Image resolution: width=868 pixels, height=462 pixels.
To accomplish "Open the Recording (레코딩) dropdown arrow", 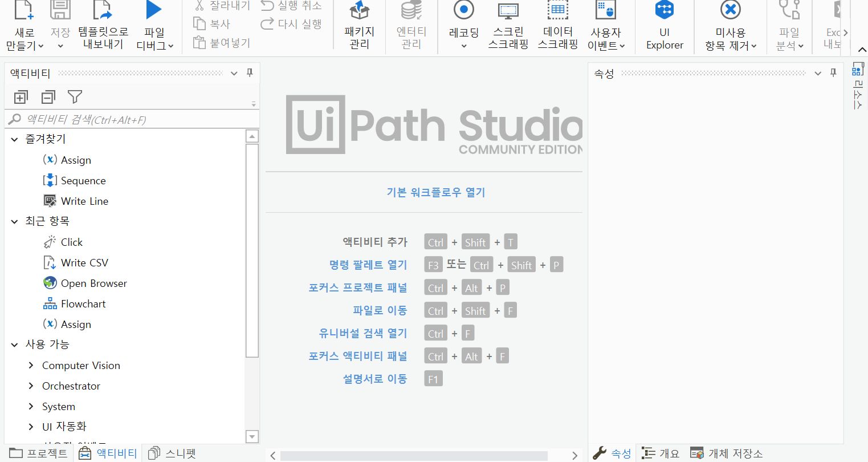I will click(x=464, y=46).
